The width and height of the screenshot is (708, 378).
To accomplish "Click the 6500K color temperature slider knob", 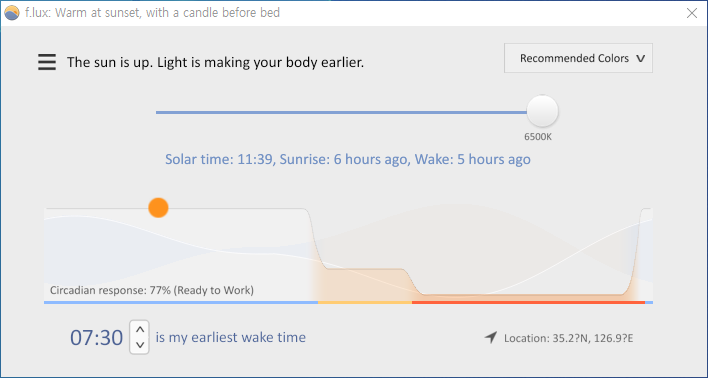I will pos(542,111).
